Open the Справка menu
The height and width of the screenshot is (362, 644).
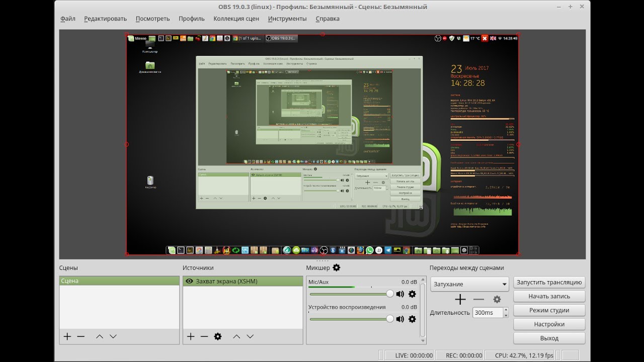tap(328, 19)
